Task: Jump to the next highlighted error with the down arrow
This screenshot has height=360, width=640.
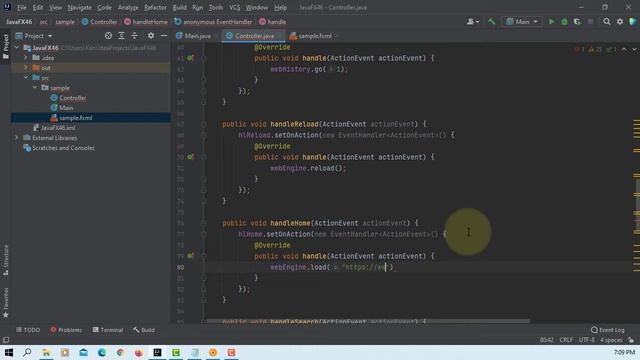Action: click(x=634, y=49)
